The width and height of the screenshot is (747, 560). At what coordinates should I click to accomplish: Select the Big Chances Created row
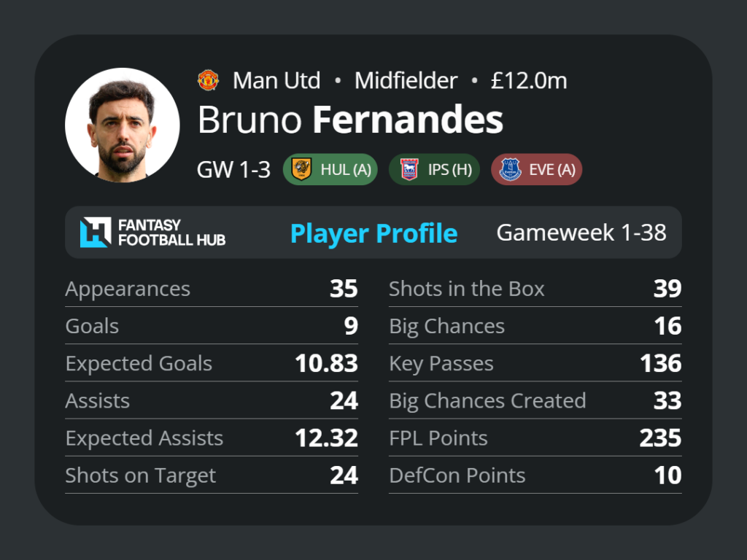click(535, 400)
